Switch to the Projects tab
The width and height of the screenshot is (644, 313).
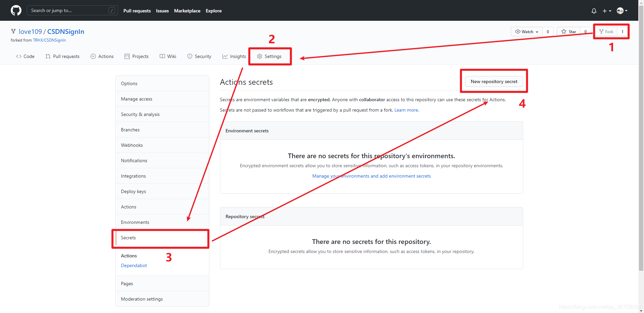137,56
